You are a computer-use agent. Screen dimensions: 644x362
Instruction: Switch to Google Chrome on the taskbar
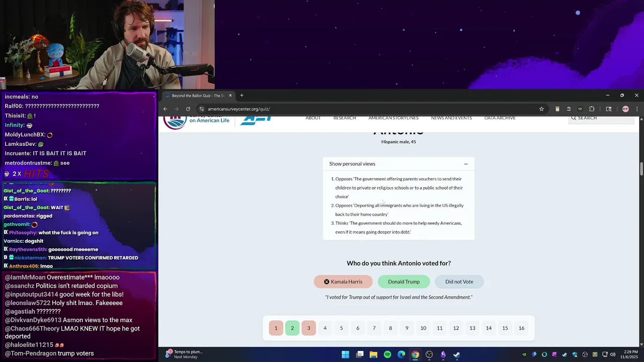(415, 354)
